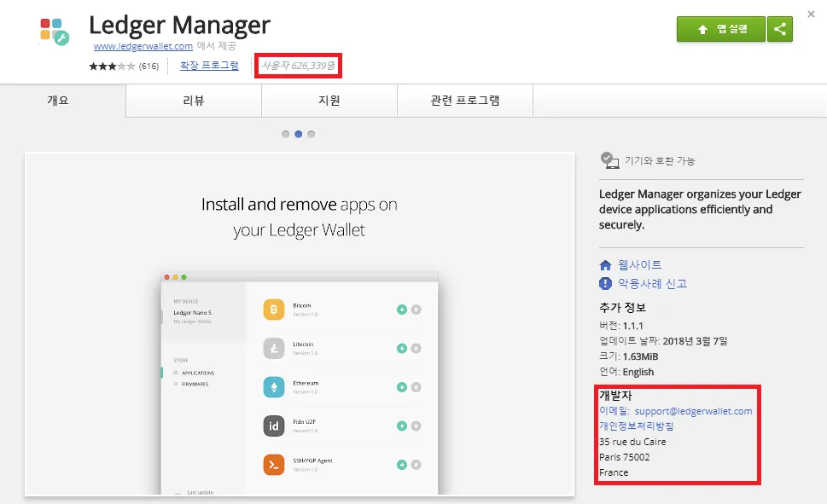Open the 개인정보처리방침 privacy policy link
Viewport: 827px width, 504px height.
coord(636,426)
